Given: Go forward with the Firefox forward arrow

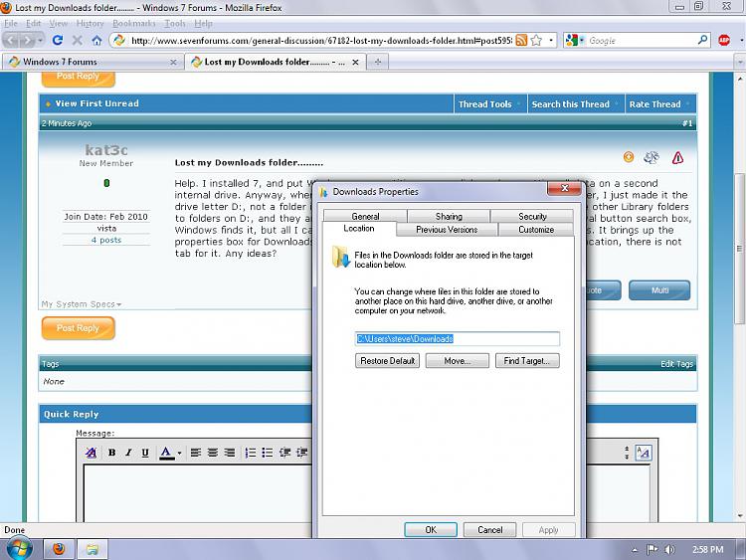Looking at the screenshot, I should [28, 41].
